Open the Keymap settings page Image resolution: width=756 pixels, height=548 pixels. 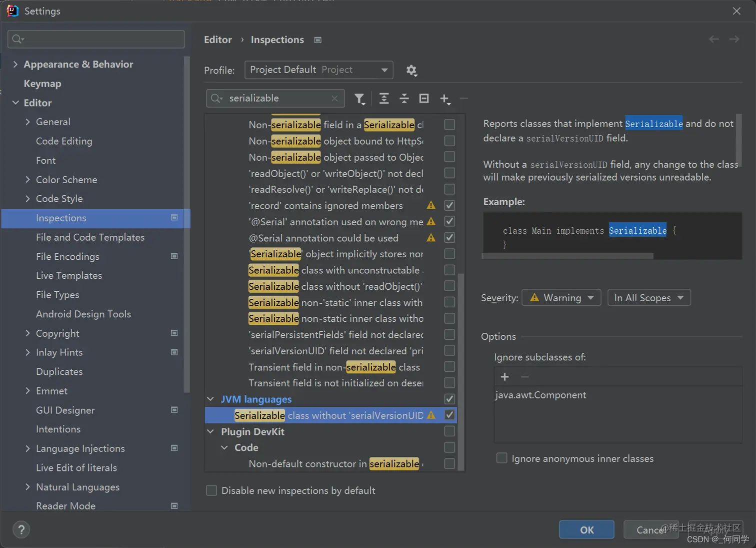coord(42,84)
